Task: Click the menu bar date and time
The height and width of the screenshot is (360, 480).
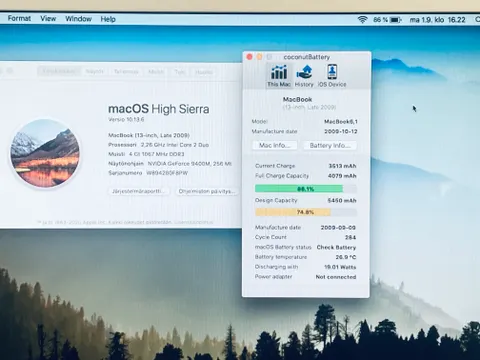Action: [437, 20]
